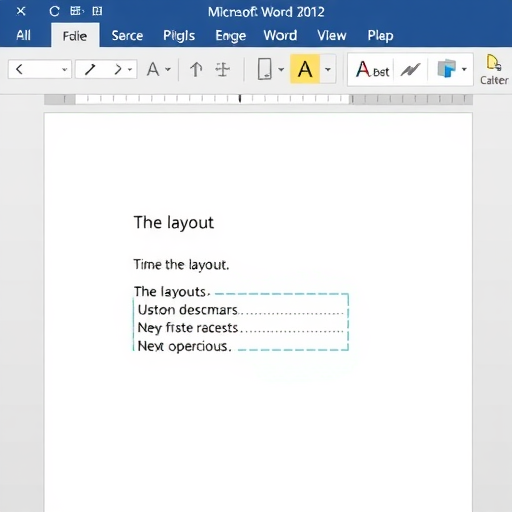Open the All tab
This screenshot has width=512, height=512.
pos(23,35)
